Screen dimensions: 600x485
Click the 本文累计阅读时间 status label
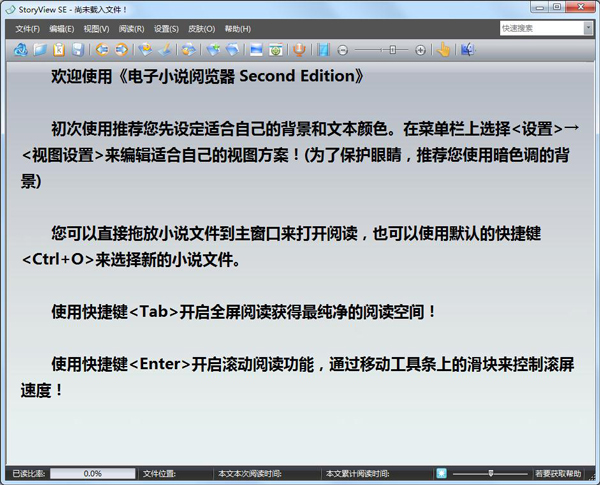[357, 474]
